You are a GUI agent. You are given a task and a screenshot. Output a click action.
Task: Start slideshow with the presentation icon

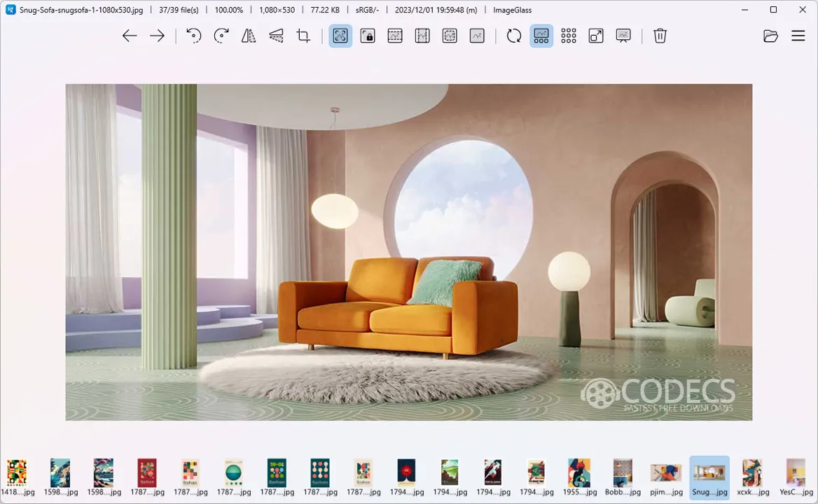pos(623,36)
